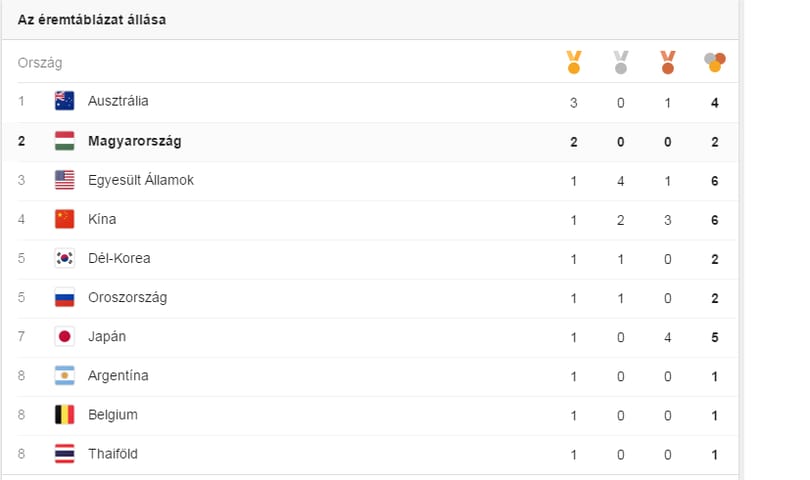Click the Belgium flag icon

pos(65,414)
